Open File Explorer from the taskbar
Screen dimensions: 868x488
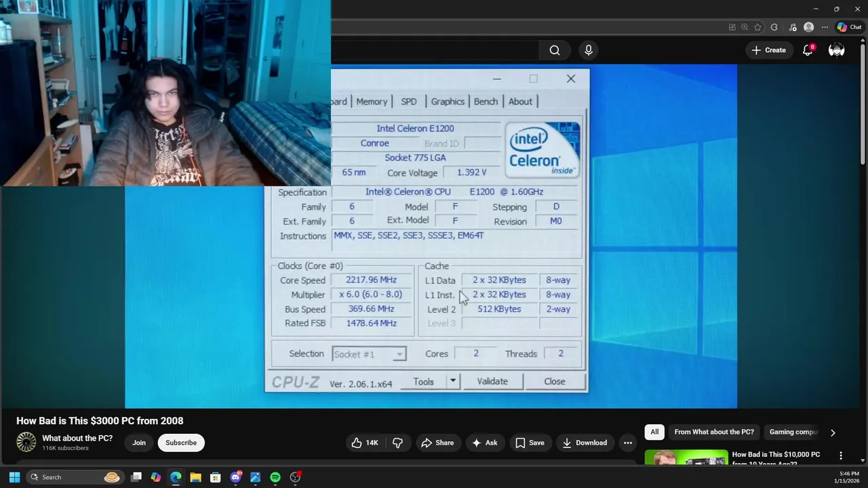coord(195,477)
